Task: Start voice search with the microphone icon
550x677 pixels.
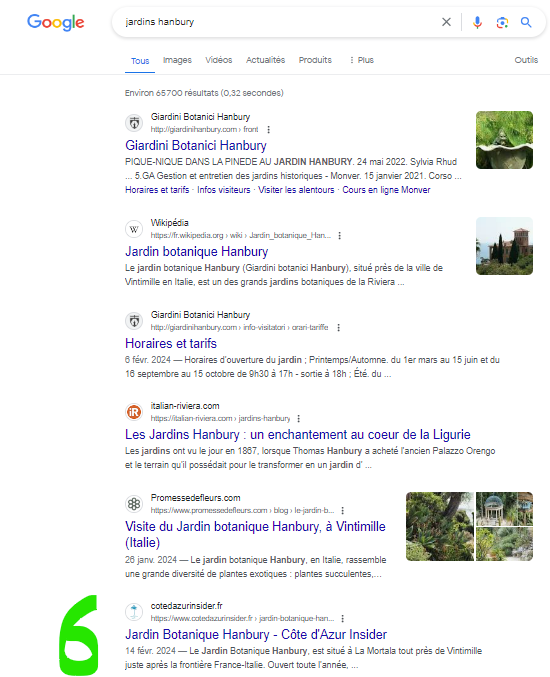Action: click(x=477, y=22)
